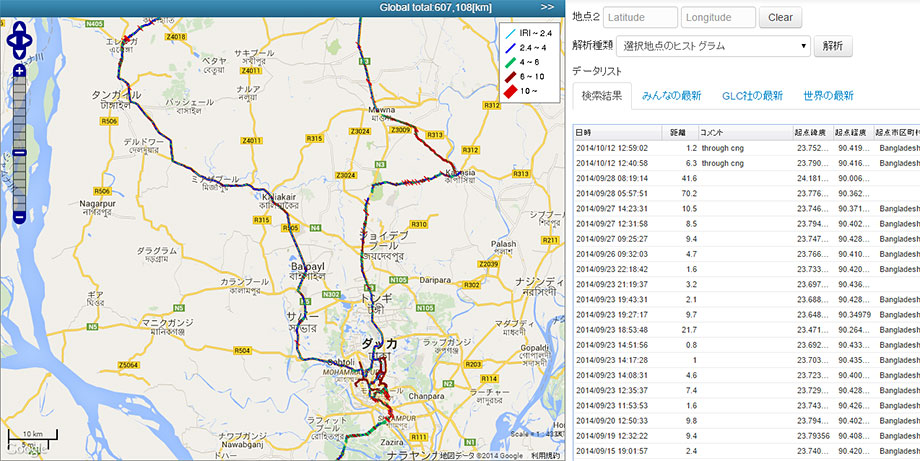
Task: Select the row dated 2014/09/23 19:27:17
Action: (x=747, y=315)
